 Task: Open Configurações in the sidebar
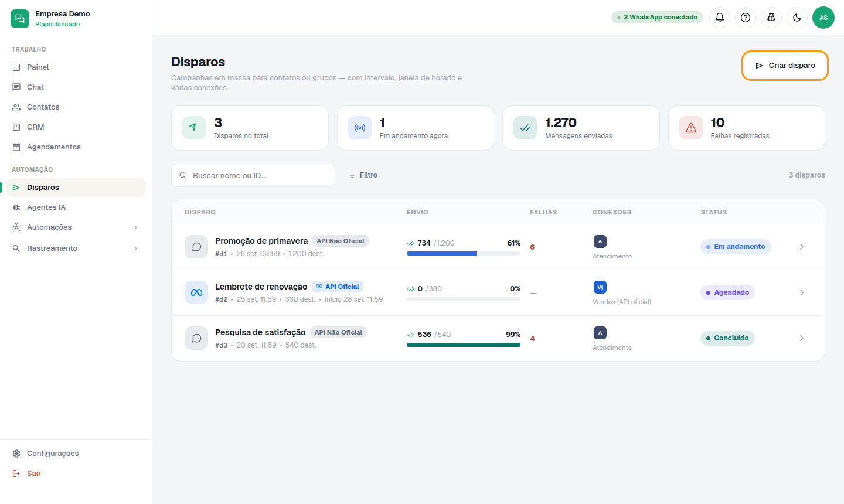coord(76,454)
